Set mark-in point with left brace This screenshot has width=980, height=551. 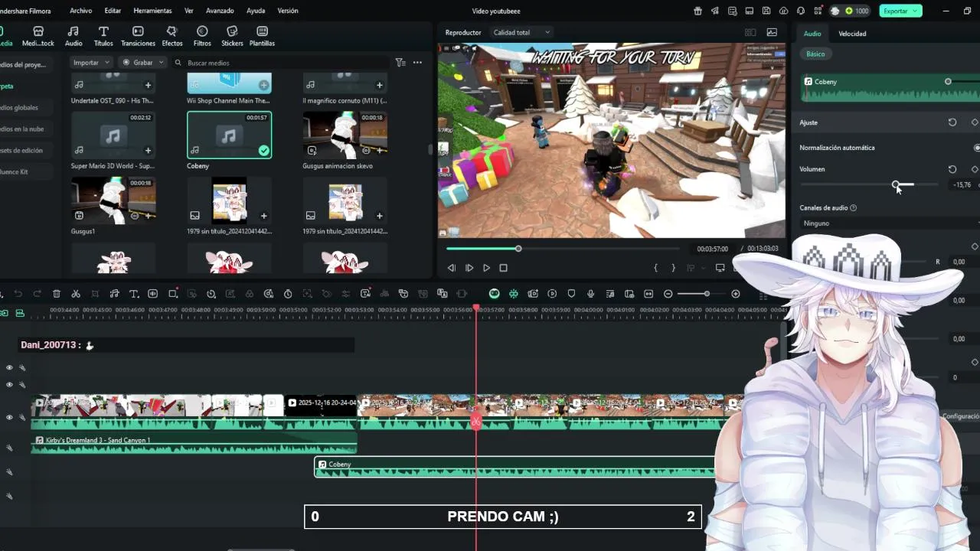[x=655, y=268]
